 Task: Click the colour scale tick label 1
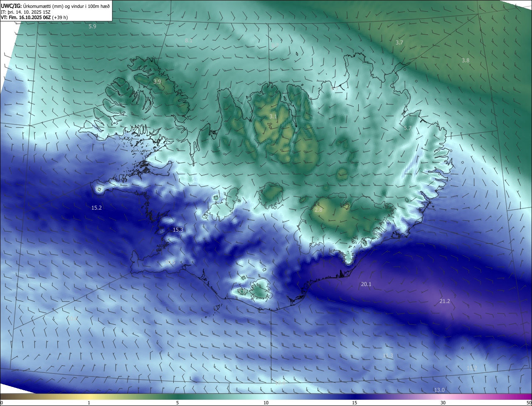coord(89,403)
